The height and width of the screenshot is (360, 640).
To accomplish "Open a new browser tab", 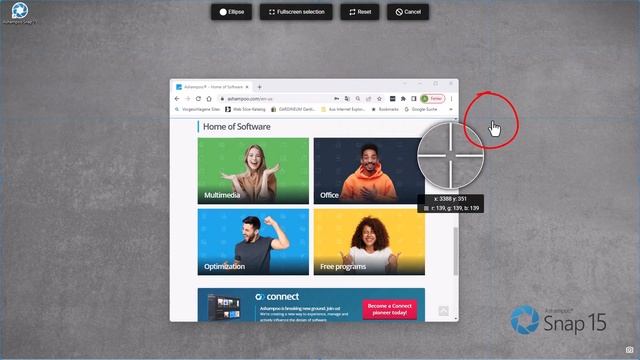I will pos(260,87).
